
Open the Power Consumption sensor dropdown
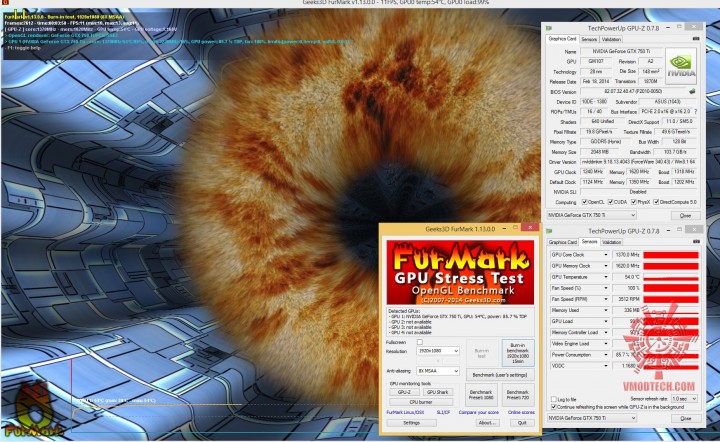coord(606,355)
